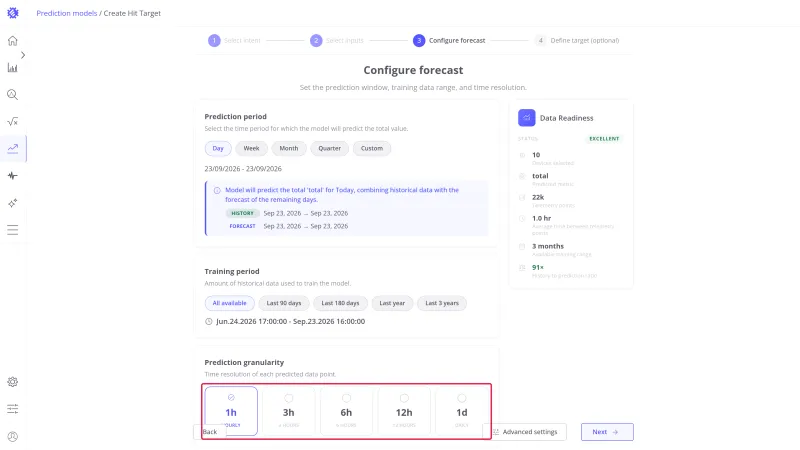Choose Last 3 years training period
The width and height of the screenshot is (800, 450).
(442, 303)
